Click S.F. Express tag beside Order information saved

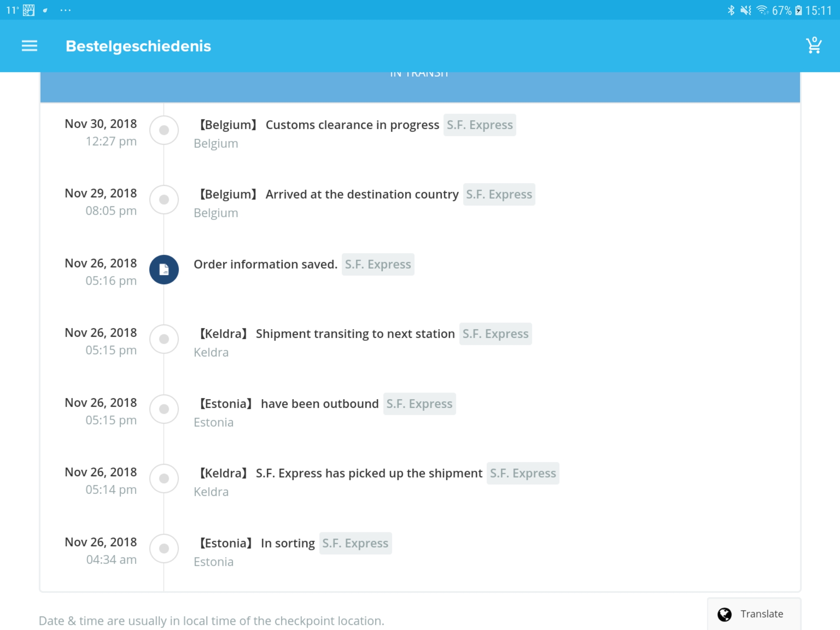[378, 265]
